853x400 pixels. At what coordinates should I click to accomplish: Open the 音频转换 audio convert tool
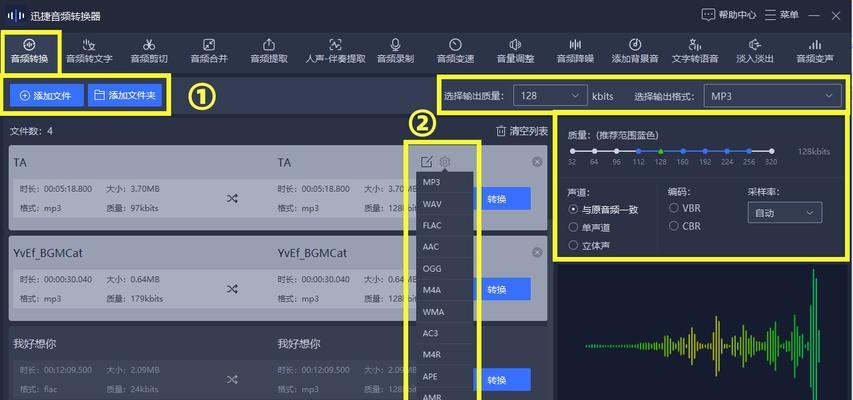click(30, 51)
